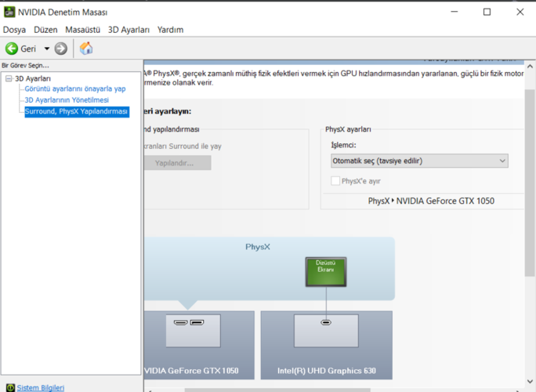
Task: Toggle the PhysX'e ayır checkbox
Action: pos(335,181)
